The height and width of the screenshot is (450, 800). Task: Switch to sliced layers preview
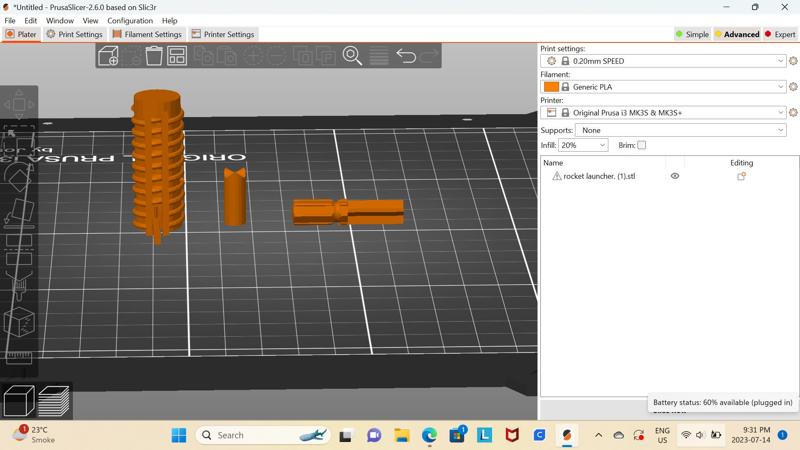pos(54,401)
